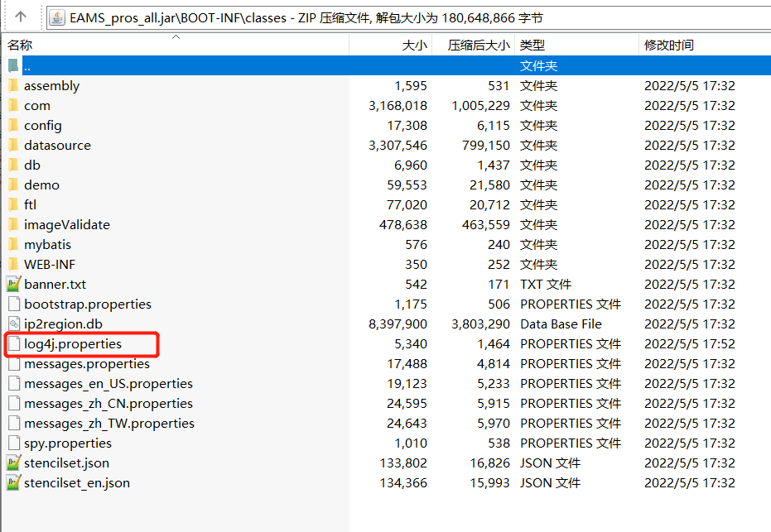
Task: Select the config folder icon
Action: [13, 125]
